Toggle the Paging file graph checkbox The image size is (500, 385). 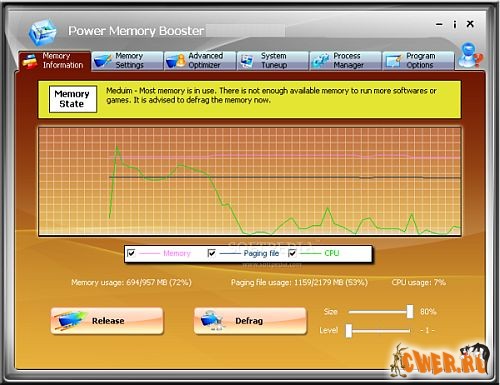click(212, 253)
